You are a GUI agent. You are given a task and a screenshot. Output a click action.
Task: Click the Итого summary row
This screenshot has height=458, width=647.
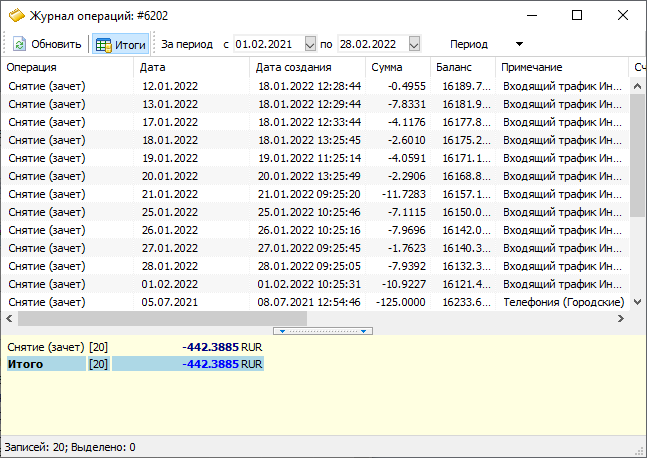click(x=135, y=364)
